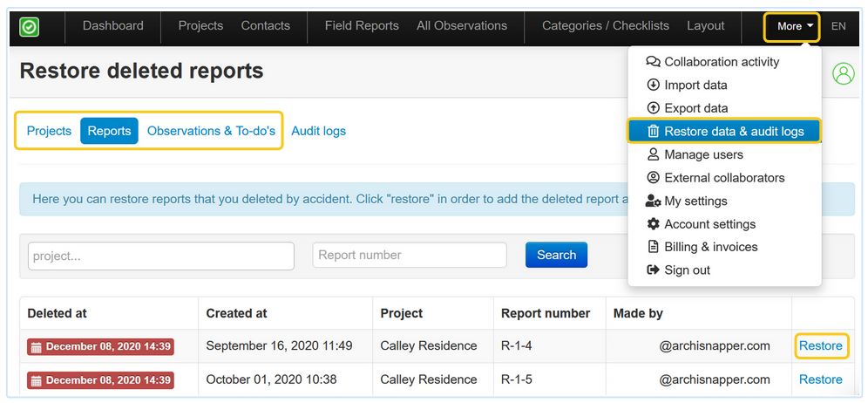
Task: Focus the Report number input field
Action: pyautogui.click(x=409, y=255)
